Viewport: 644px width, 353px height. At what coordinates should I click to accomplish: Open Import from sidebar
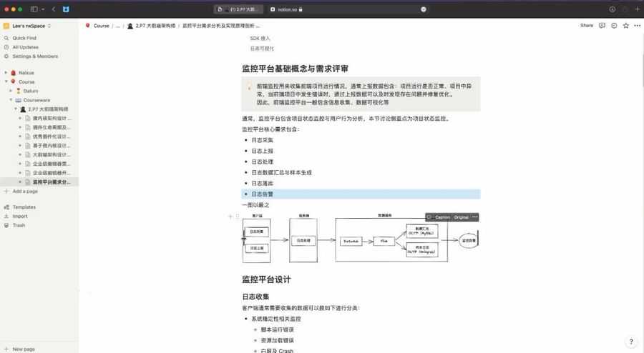coord(20,216)
